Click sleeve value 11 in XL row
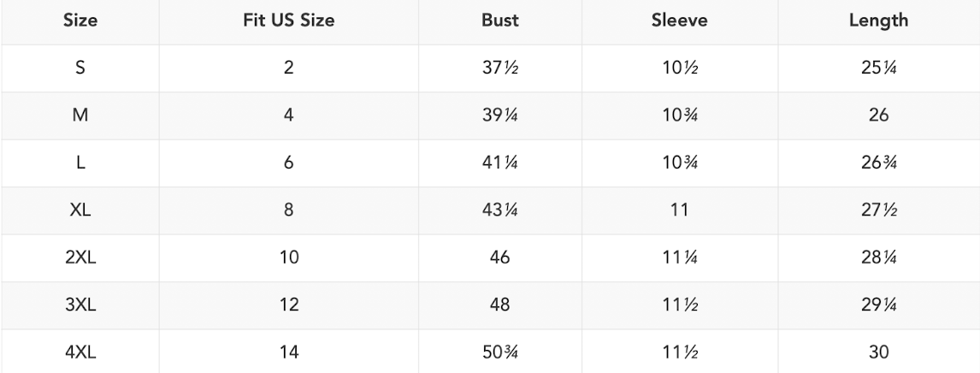 click(x=681, y=210)
